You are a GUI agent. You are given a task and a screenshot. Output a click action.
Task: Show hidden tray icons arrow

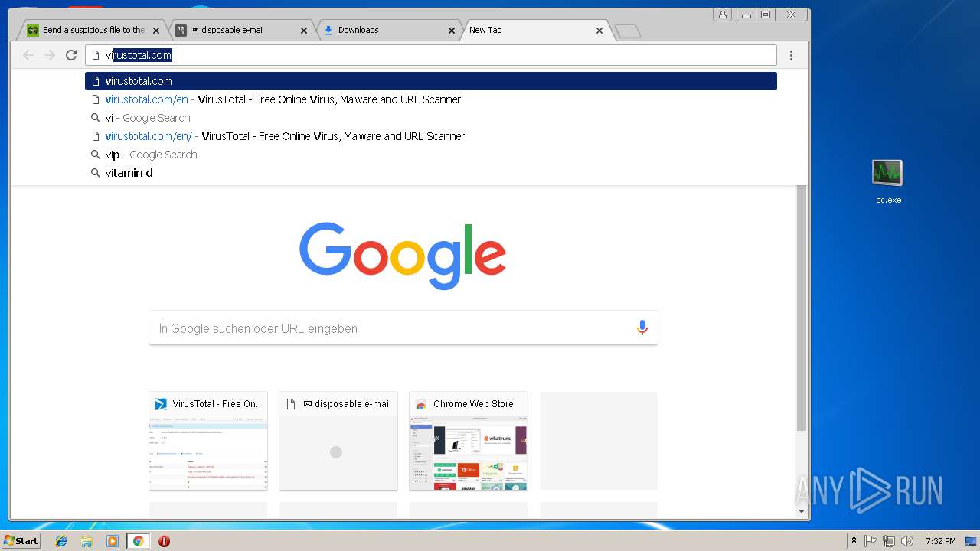coord(854,541)
